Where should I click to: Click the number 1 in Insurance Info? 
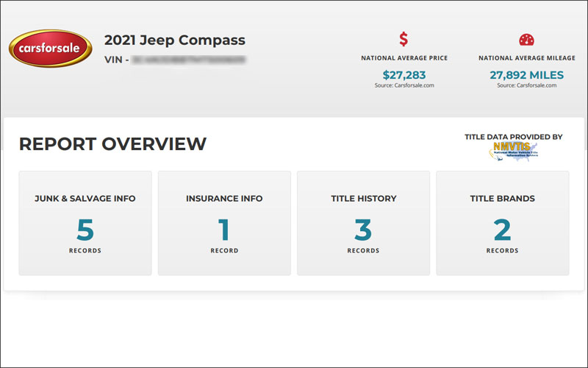tap(224, 230)
